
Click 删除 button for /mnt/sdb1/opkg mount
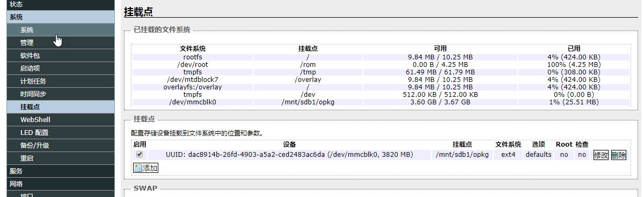tap(618, 155)
